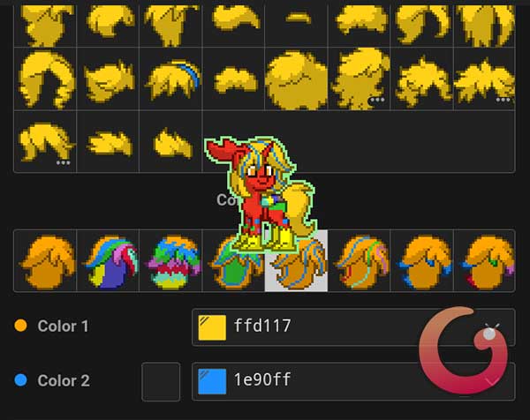The width and height of the screenshot is (530, 420).
Task: Choose the rainbow striped mane pattern
Action: point(108,260)
